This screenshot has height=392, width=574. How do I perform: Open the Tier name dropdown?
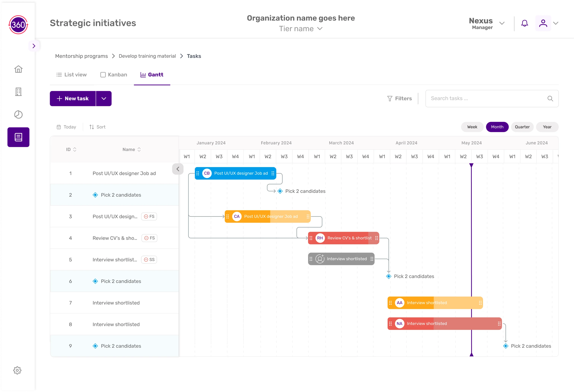coord(301,29)
